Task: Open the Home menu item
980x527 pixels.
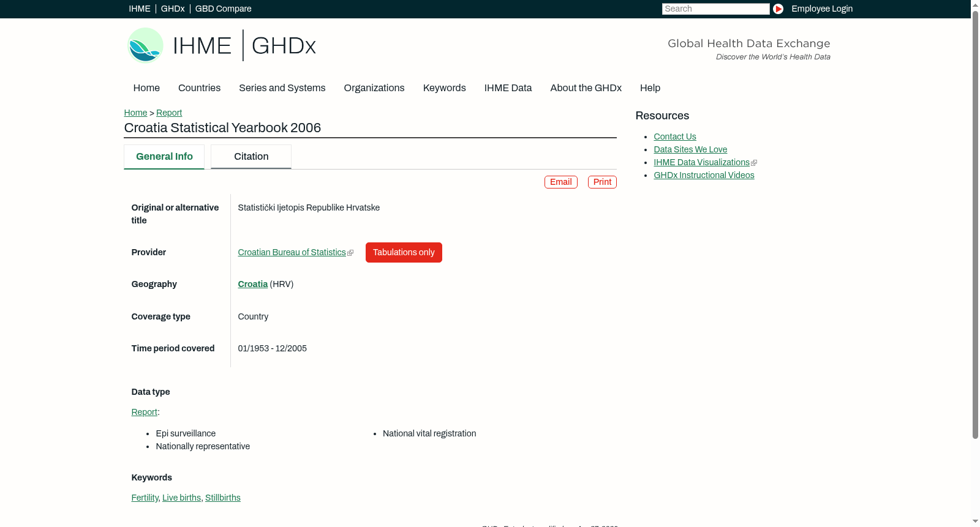Action: (x=146, y=88)
